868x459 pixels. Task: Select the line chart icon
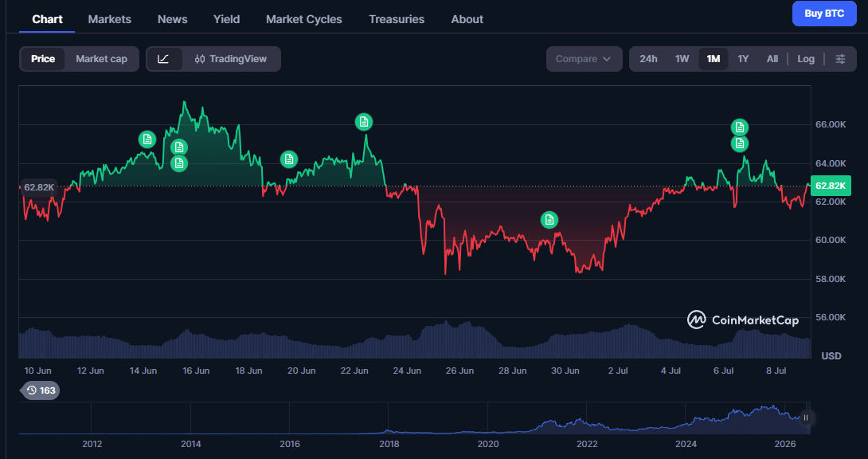pos(163,59)
